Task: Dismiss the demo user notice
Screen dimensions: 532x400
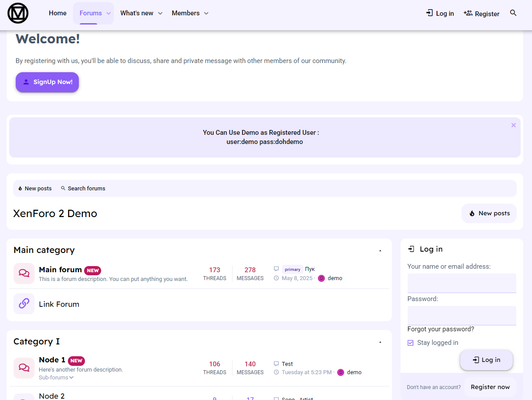Action: tap(514, 125)
